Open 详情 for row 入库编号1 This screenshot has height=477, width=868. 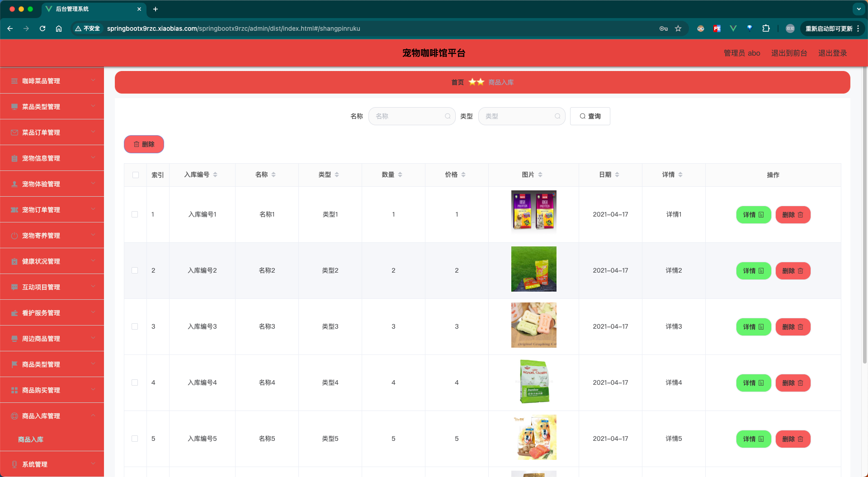[x=754, y=215]
